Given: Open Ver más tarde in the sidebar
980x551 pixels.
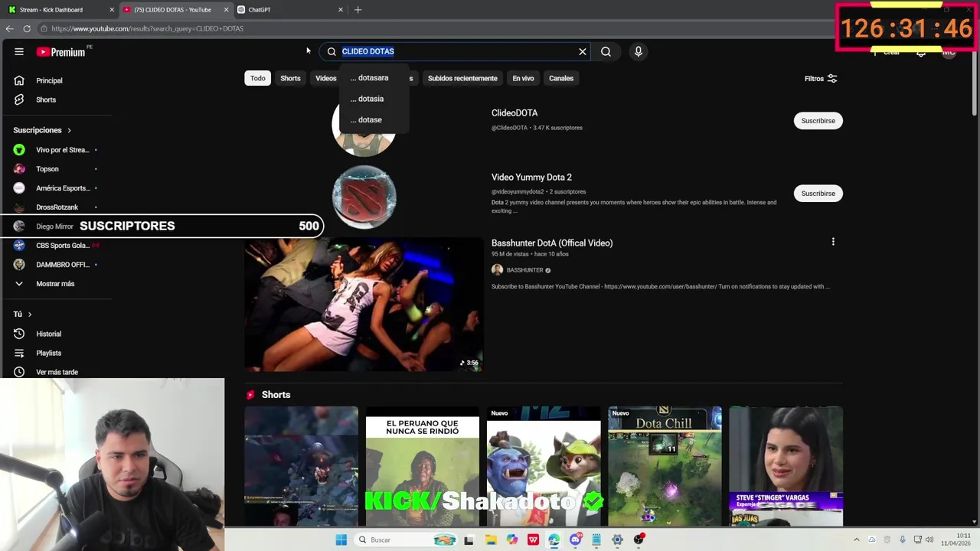Looking at the screenshot, I should (57, 372).
